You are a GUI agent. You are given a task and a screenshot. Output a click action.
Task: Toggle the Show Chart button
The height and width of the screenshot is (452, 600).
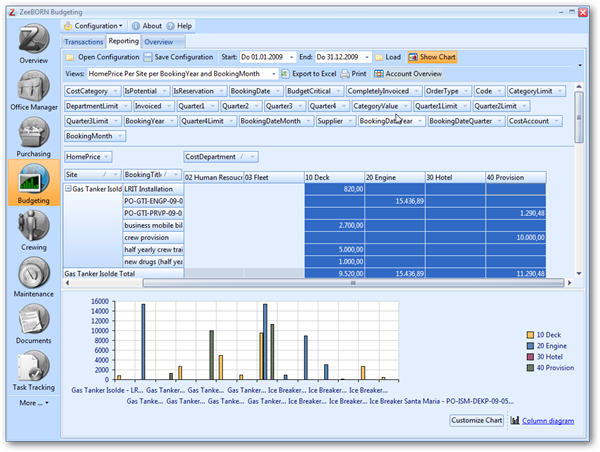tap(431, 57)
